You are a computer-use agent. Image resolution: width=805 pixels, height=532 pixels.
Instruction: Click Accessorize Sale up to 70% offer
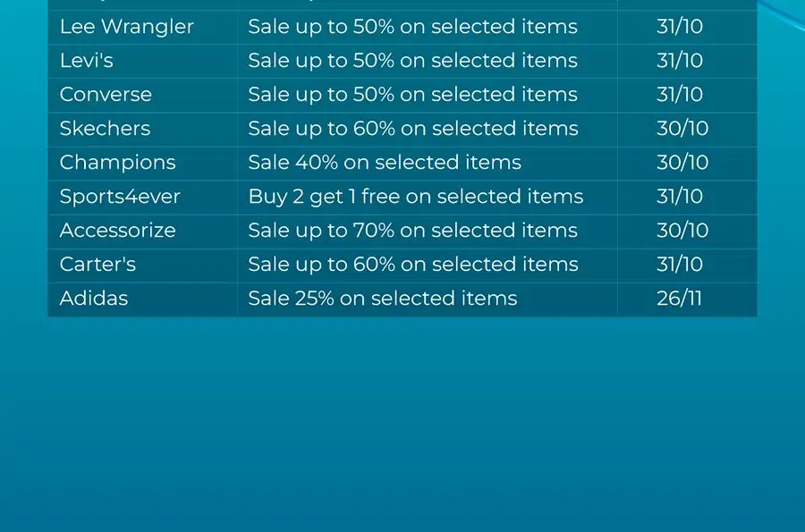point(412,231)
